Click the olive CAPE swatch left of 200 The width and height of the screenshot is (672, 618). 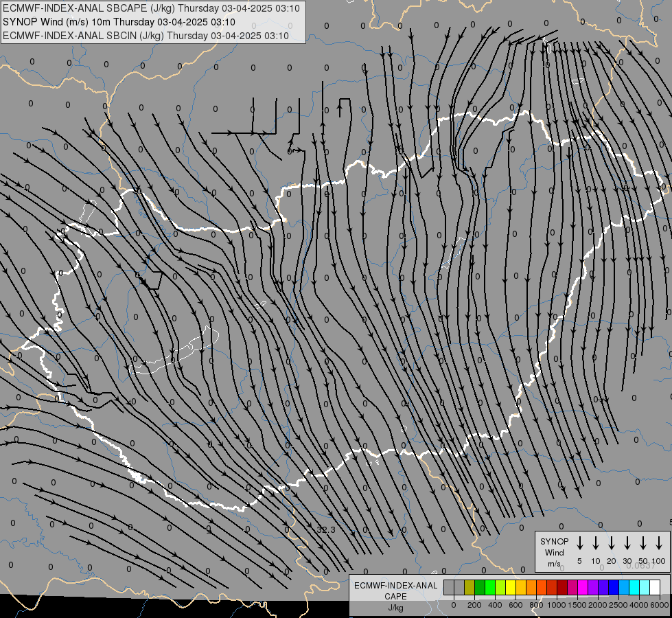click(x=470, y=587)
